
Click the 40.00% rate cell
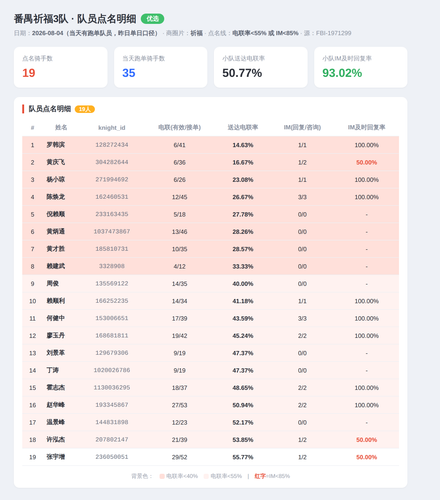tap(243, 284)
